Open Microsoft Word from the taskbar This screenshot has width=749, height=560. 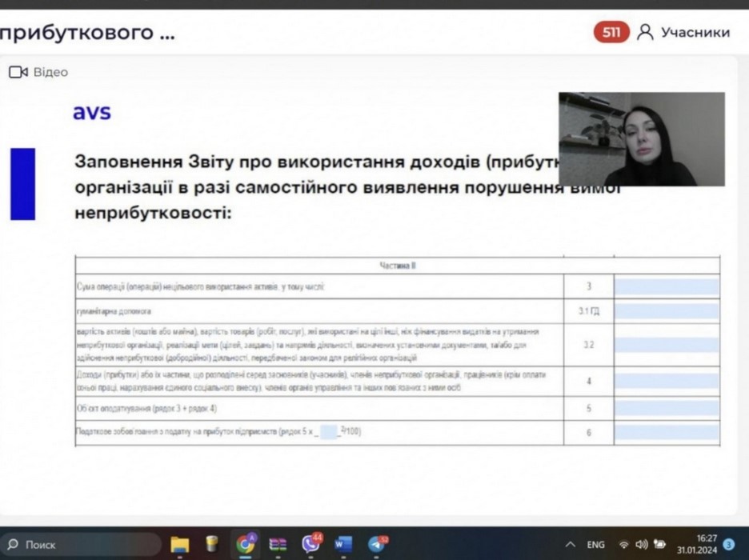pos(343,545)
